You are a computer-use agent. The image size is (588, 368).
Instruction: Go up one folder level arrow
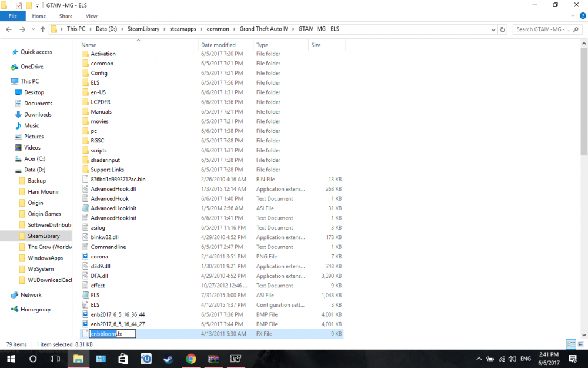pos(43,29)
